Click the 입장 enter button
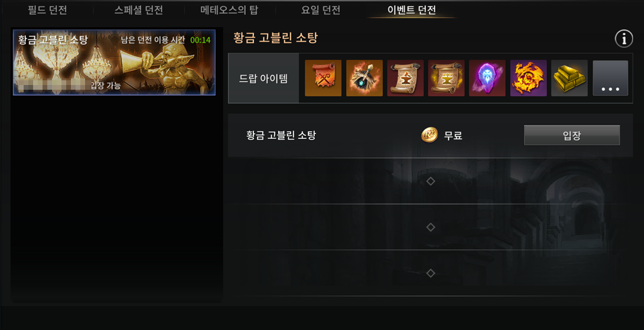 point(572,135)
